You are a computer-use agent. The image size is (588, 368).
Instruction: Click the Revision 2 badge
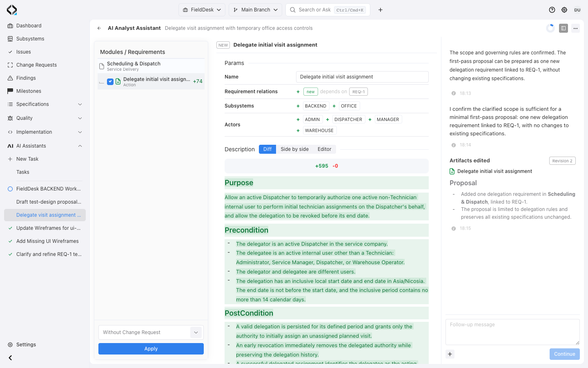[562, 161]
